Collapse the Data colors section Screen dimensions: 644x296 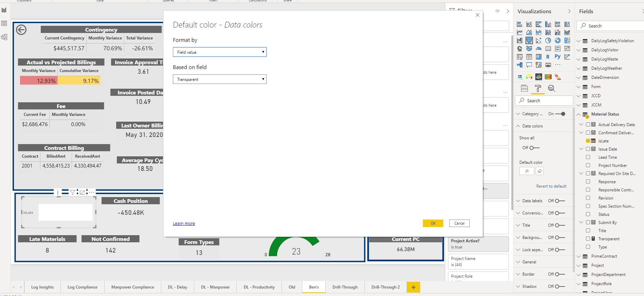pos(518,126)
